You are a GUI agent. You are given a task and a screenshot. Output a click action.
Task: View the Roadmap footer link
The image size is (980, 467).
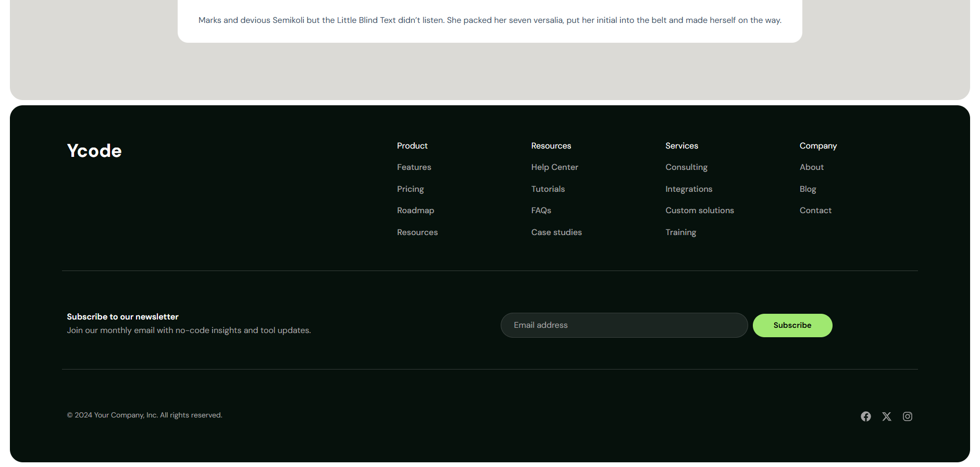click(415, 211)
